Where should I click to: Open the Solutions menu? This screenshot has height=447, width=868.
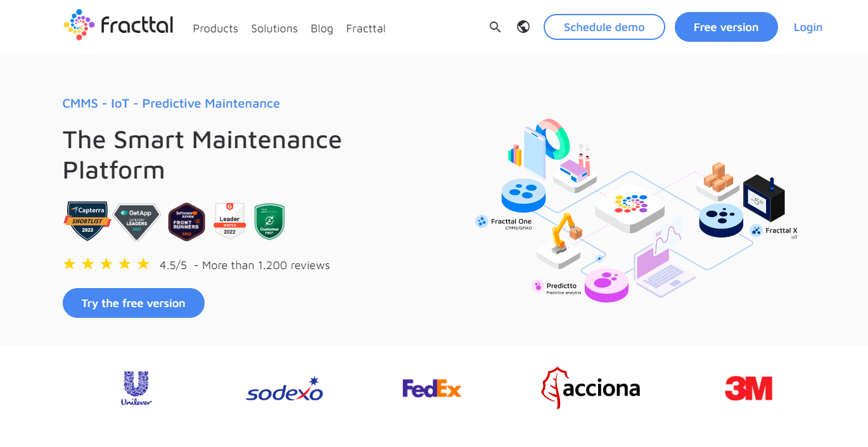274,28
